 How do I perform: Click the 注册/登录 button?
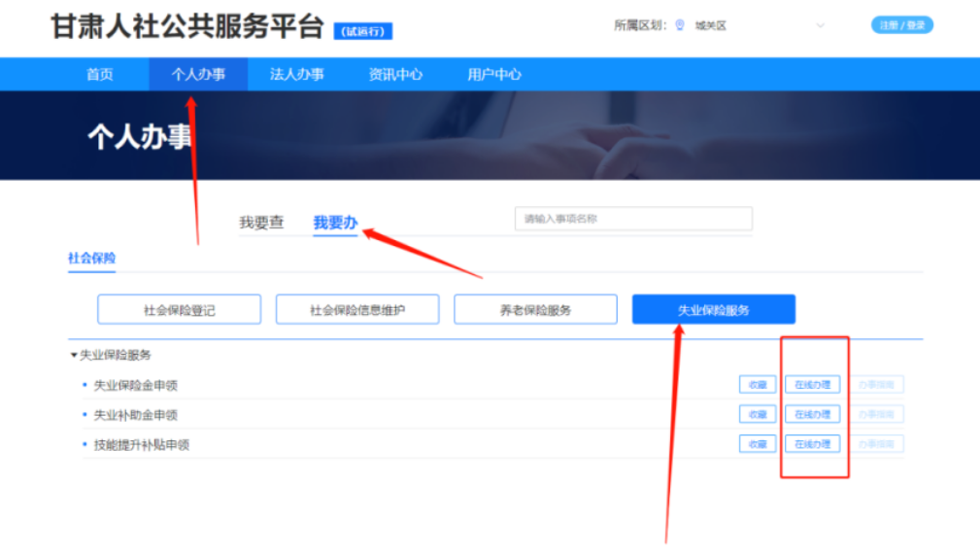coord(902,25)
